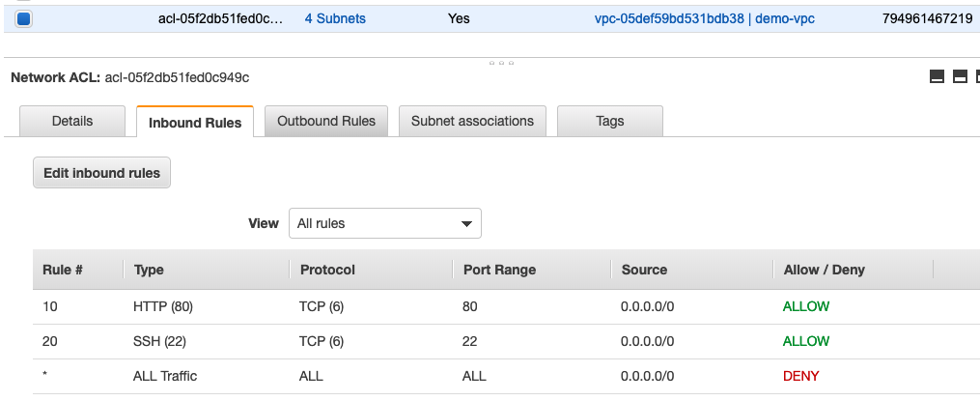This screenshot has width=980, height=401.
Task: Click the half-height details pane layout icon
Action: (960, 77)
